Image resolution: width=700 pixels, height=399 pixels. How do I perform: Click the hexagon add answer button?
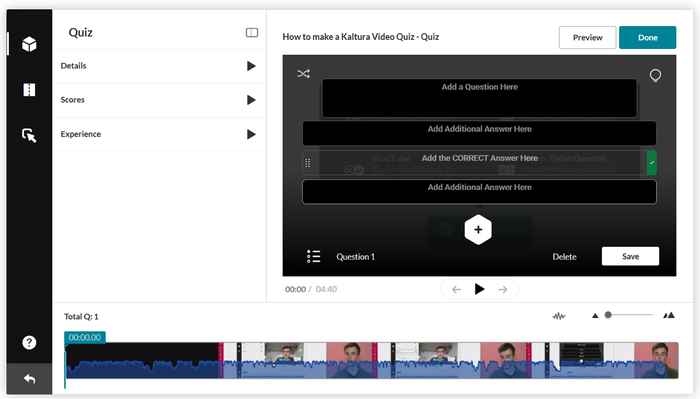478,230
